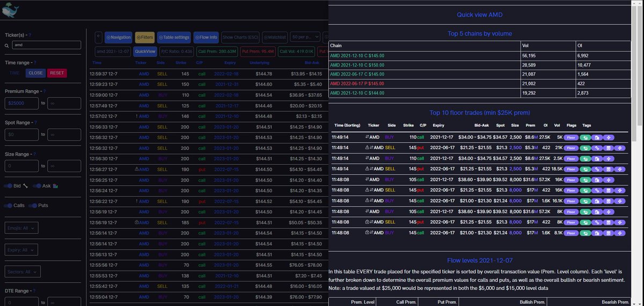Click the search magnifier icon beside ticker input
Screen dimensions: 644x306
click(x=6, y=46)
